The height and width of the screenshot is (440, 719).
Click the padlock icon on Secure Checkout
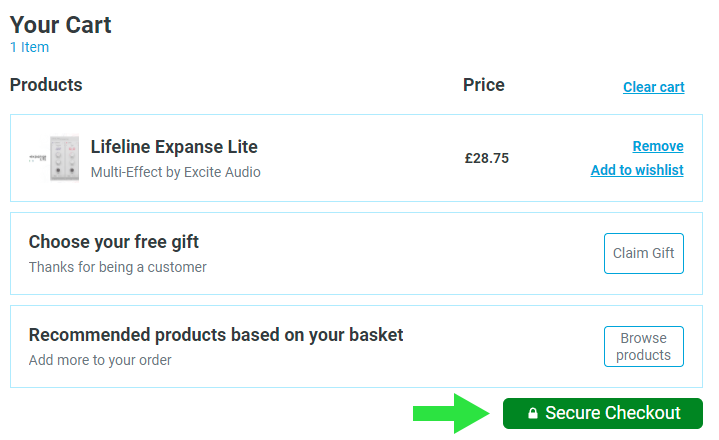click(533, 414)
